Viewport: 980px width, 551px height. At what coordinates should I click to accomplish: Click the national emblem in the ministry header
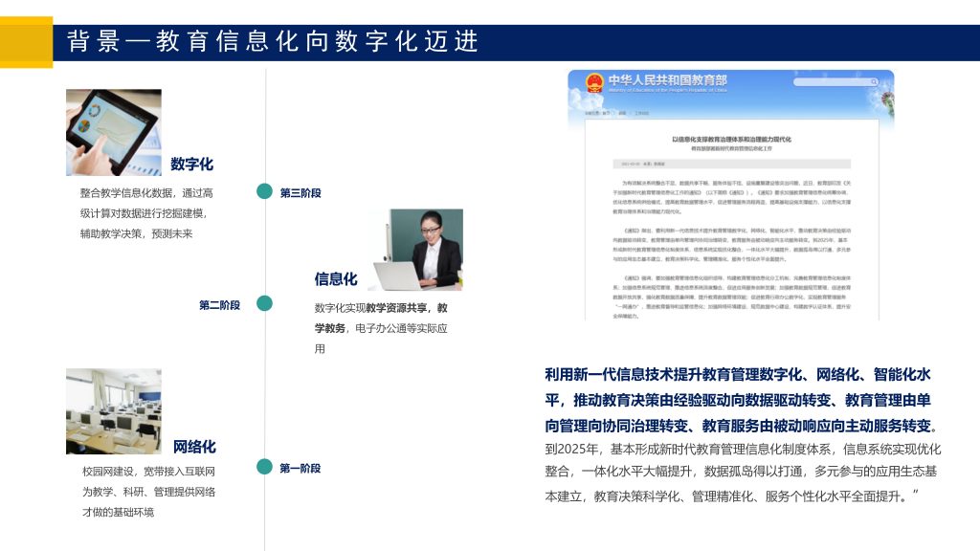(590, 81)
